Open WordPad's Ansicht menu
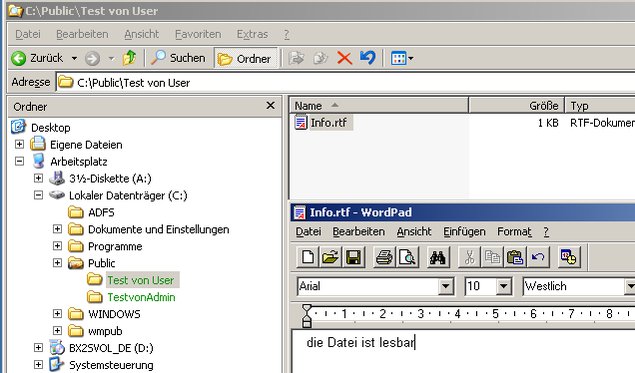Viewport: 635px width, 373px height. pos(414,232)
